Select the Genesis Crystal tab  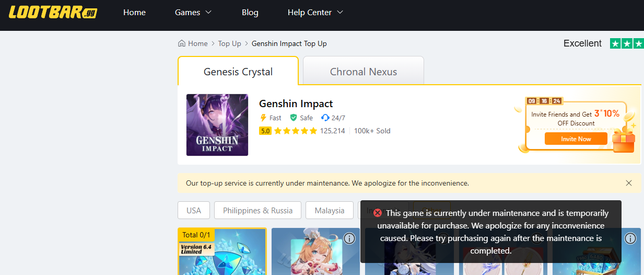(x=238, y=72)
